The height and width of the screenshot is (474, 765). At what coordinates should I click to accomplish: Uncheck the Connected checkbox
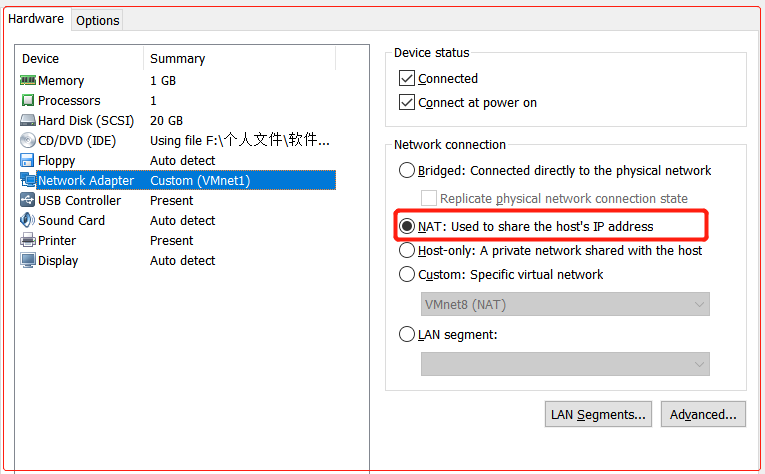406,78
